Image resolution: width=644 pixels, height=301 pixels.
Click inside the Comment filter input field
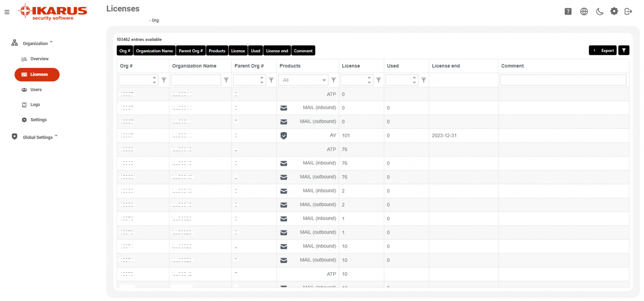tap(562, 80)
